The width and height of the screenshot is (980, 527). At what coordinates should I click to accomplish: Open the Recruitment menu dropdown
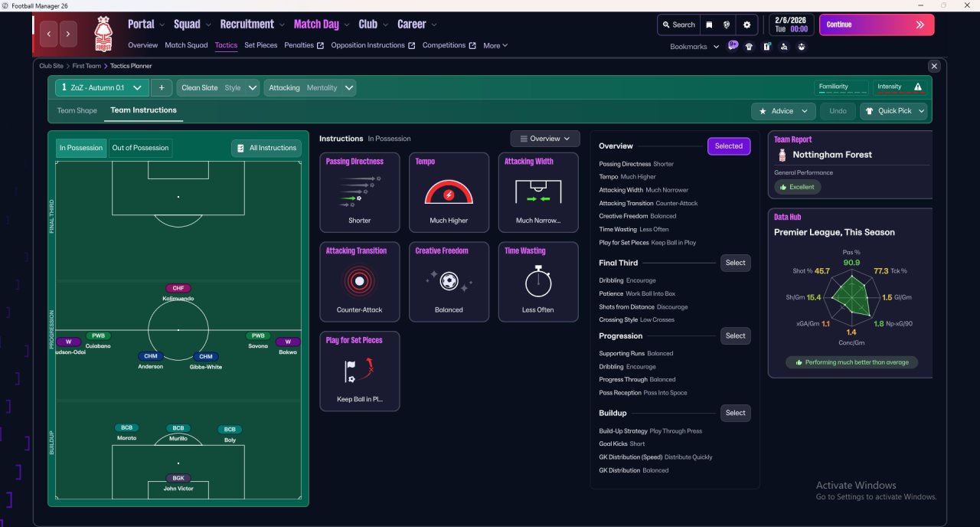click(x=252, y=25)
